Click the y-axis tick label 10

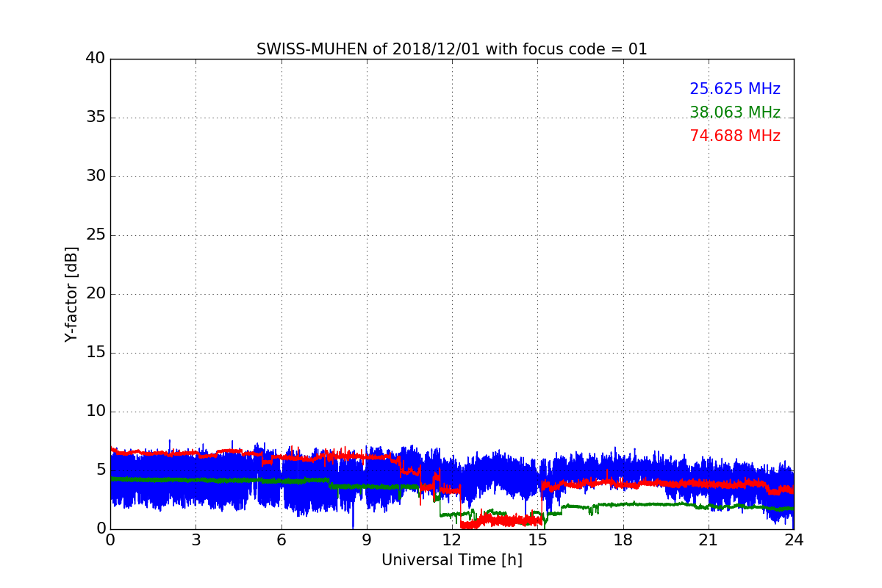tap(96, 412)
